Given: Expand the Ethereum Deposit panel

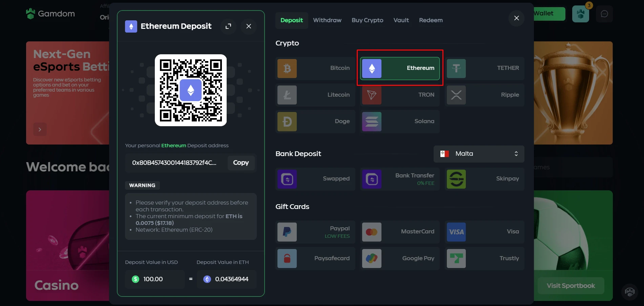Looking at the screenshot, I should tap(228, 26).
